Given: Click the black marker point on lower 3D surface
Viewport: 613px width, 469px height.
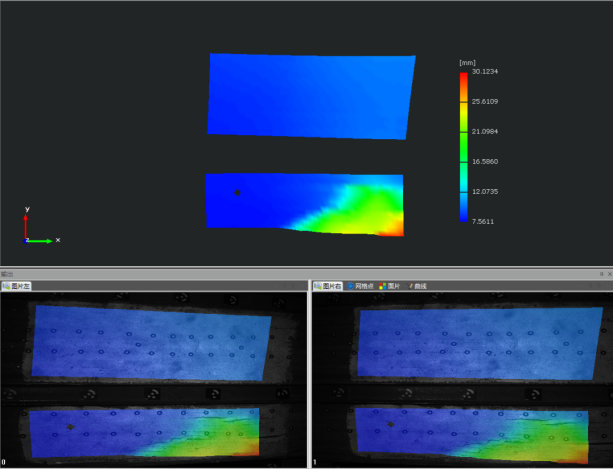Looking at the screenshot, I should [237, 192].
